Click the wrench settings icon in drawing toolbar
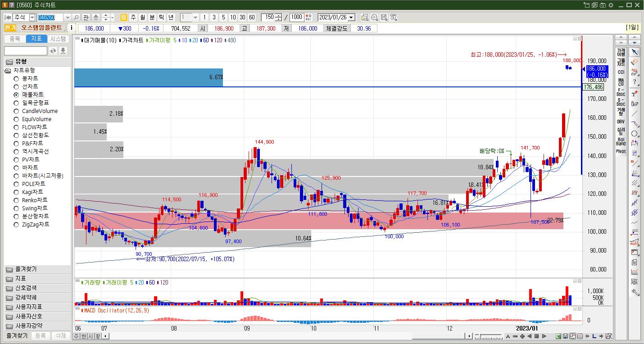This screenshot has width=644, height=344. point(635,292)
